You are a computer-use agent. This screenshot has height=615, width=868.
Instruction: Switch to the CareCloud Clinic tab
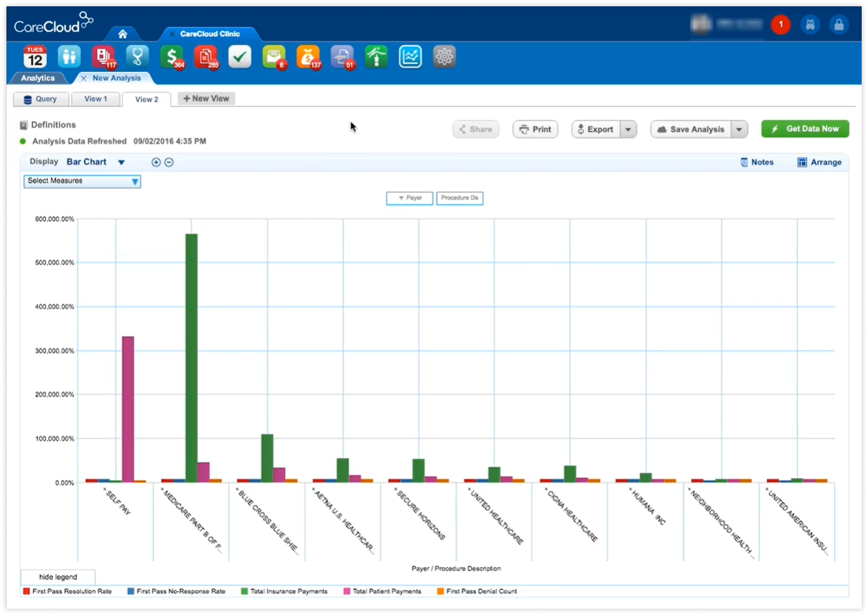210,34
